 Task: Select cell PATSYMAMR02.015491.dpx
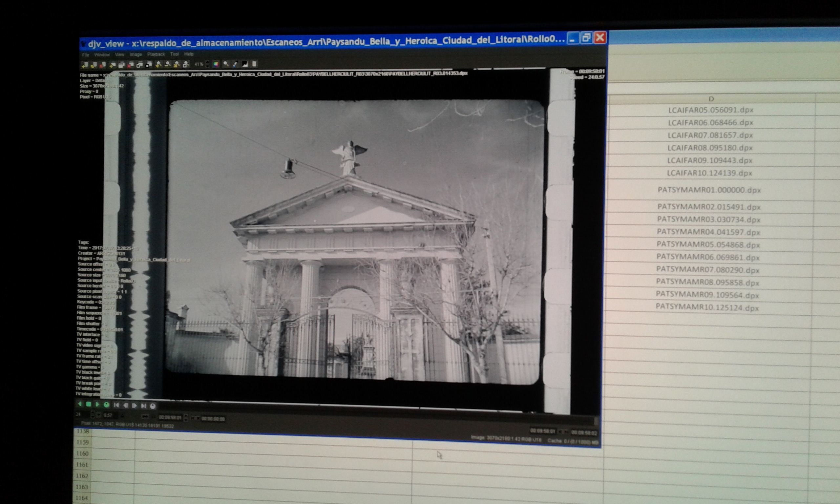[x=709, y=207]
